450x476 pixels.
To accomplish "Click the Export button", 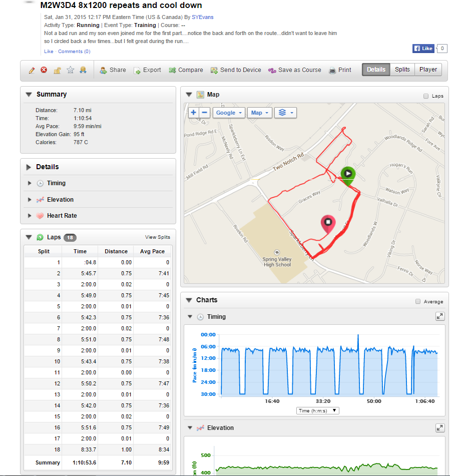I will (x=147, y=70).
